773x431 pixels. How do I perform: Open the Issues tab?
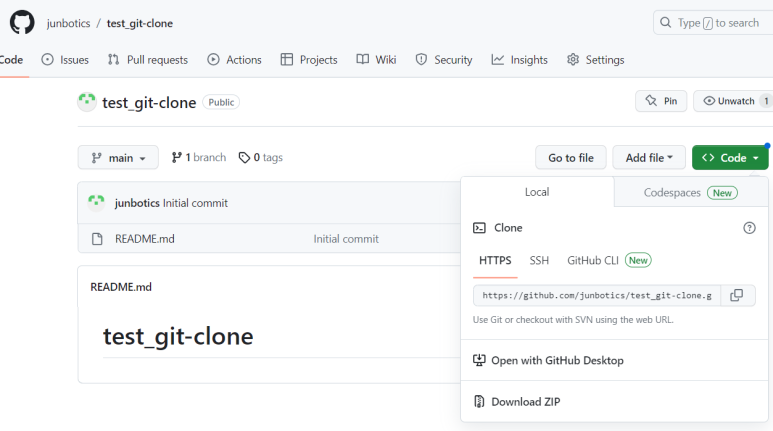click(x=65, y=60)
